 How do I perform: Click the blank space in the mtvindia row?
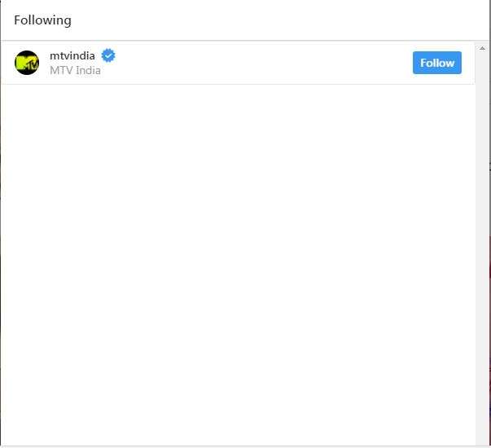coord(263,63)
